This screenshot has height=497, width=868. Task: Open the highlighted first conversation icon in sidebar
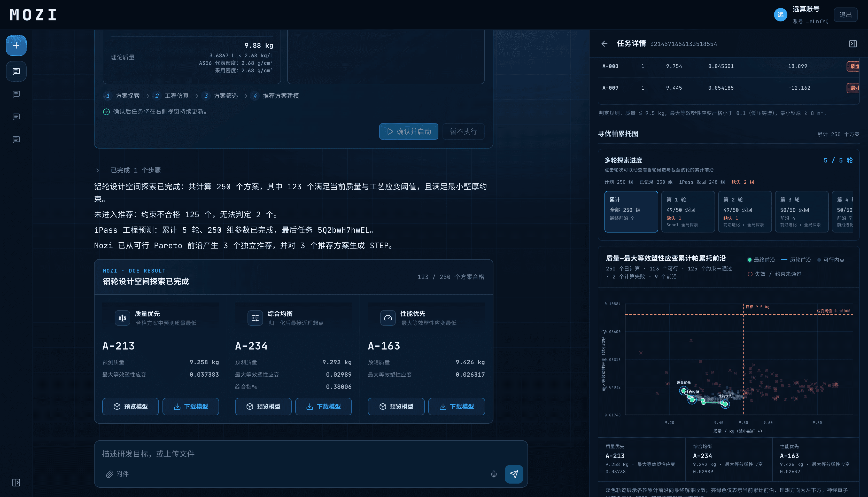tap(16, 71)
